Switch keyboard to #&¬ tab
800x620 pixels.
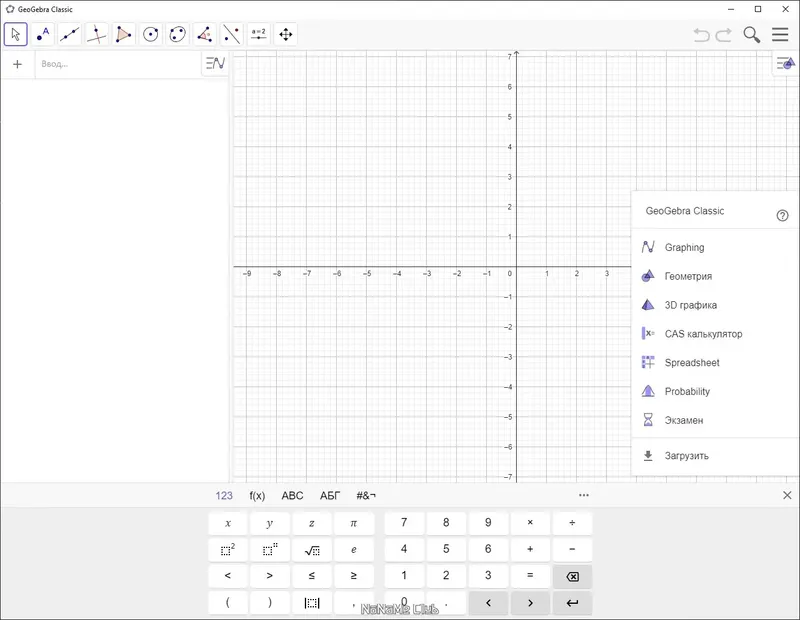[x=366, y=495]
